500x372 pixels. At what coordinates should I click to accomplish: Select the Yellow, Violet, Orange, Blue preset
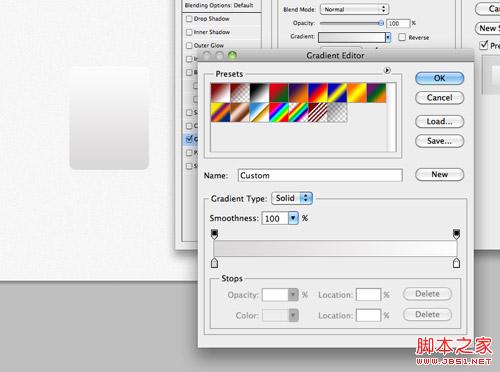(x=220, y=112)
